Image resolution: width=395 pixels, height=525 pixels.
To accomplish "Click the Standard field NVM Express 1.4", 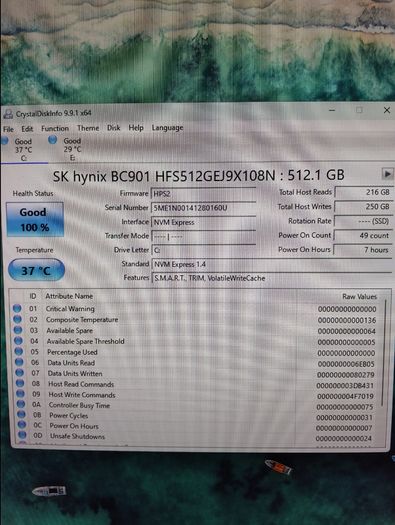I will (x=271, y=264).
